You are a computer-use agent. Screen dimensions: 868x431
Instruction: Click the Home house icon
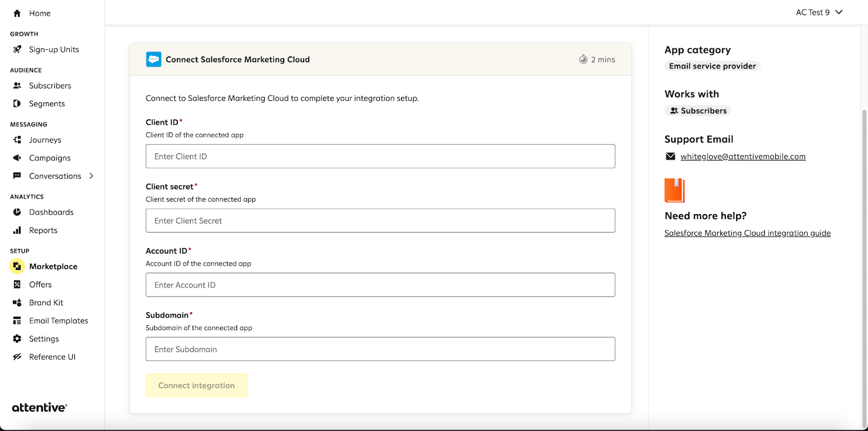tap(17, 13)
